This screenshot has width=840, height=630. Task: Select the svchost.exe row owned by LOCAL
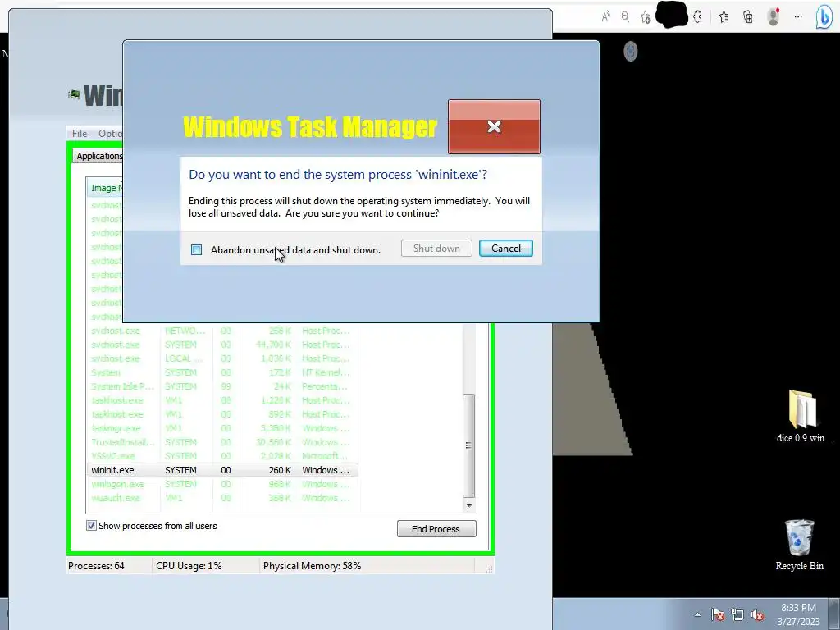click(x=221, y=358)
